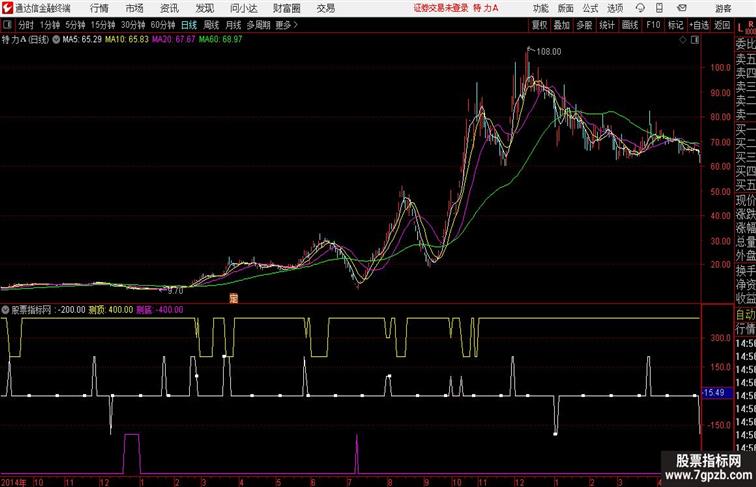Click the 返回 back button
Screen dimensions: 756x487
point(722,25)
